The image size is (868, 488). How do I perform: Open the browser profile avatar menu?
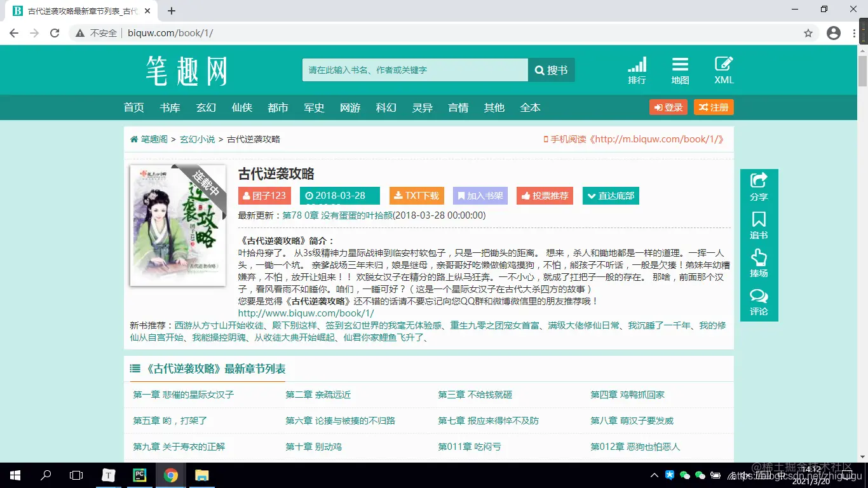[x=833, y=32]
